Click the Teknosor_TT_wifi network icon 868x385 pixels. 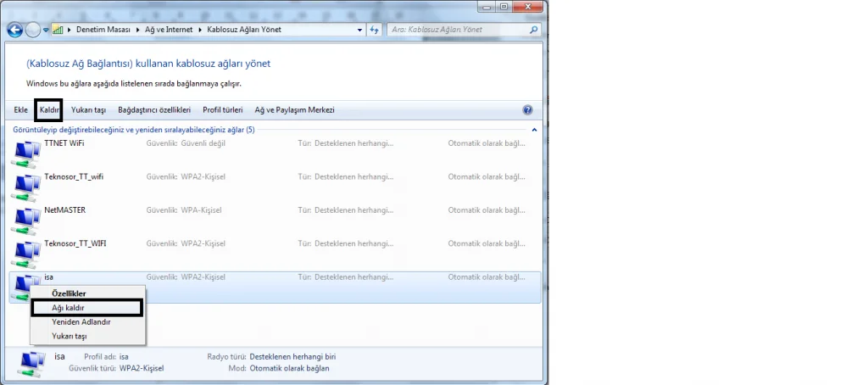click(x=27, y=186)
